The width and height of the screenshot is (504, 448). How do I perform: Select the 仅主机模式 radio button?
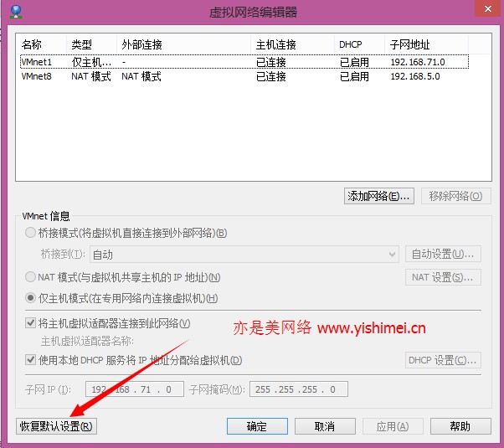pos(30,298)
